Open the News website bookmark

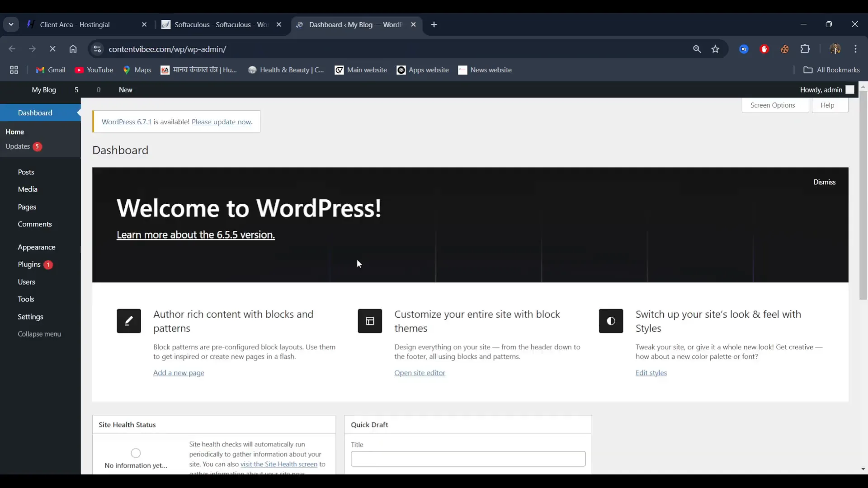[485, 70]
